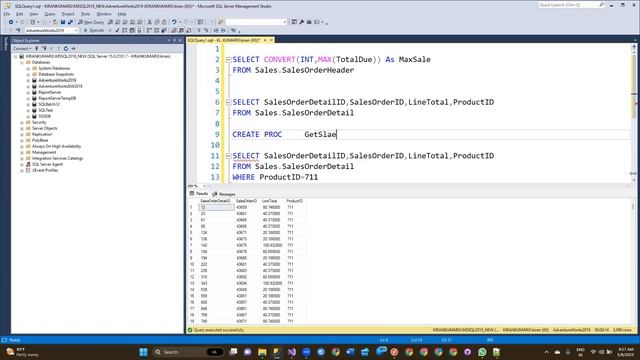
Task: Click the Save All icon in the toolbar
Action: (x=70, y=22)
